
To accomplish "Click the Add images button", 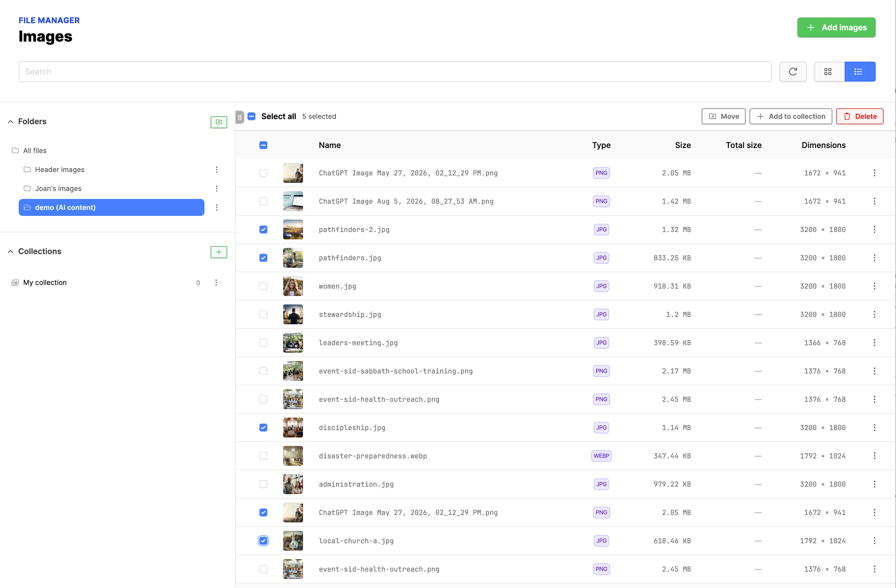I will coord(836,27).
